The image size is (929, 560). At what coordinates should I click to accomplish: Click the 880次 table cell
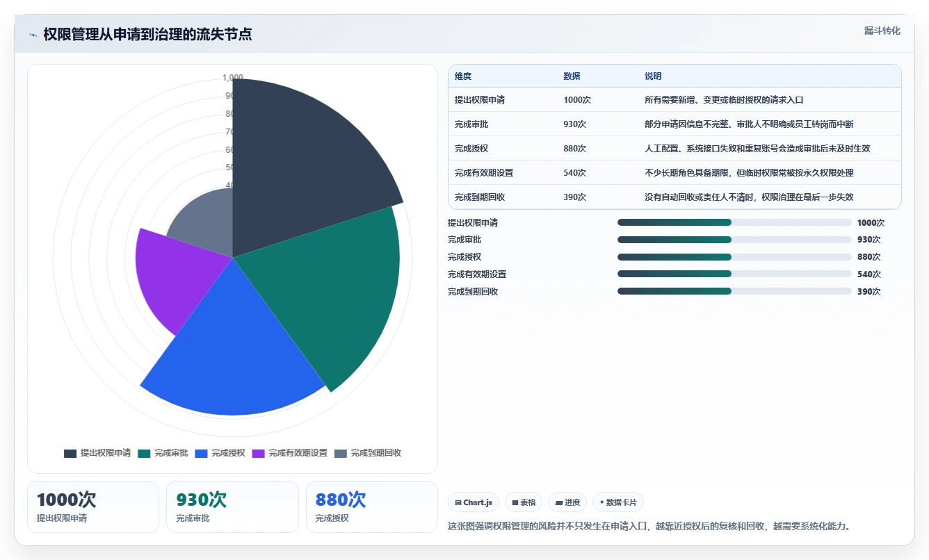[575, 149]
